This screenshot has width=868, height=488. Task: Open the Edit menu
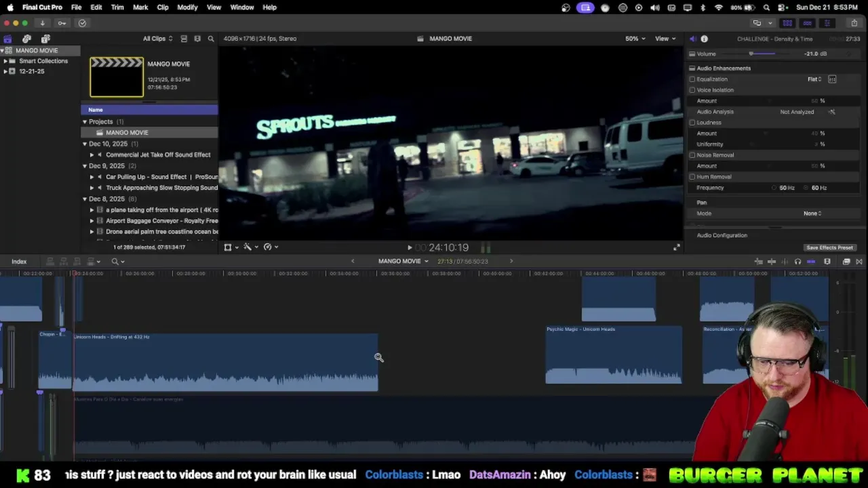(96, 7)
